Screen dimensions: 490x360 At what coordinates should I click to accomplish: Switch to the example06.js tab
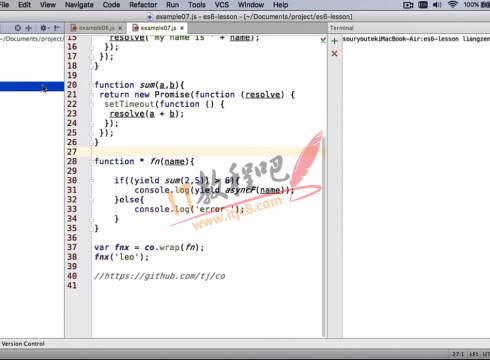click(x=97, y=28)
